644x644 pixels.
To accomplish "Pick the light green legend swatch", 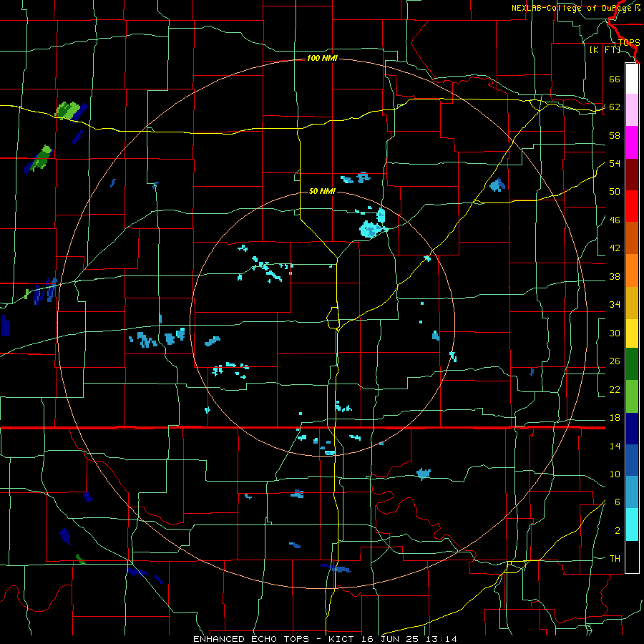I will click(632, 396).
